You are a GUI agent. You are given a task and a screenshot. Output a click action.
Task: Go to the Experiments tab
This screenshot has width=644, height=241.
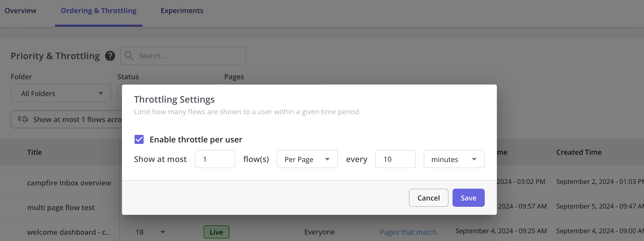coord(182,11)
